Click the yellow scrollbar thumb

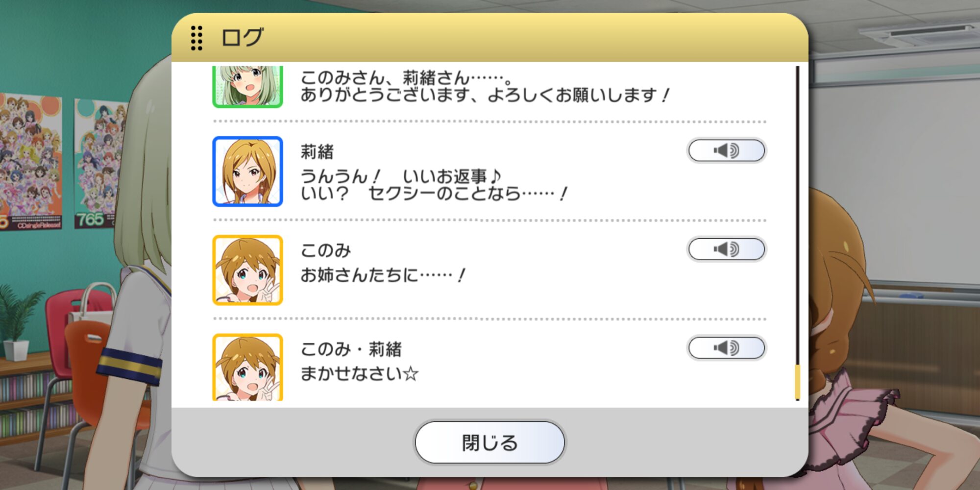tap(797, 381)
